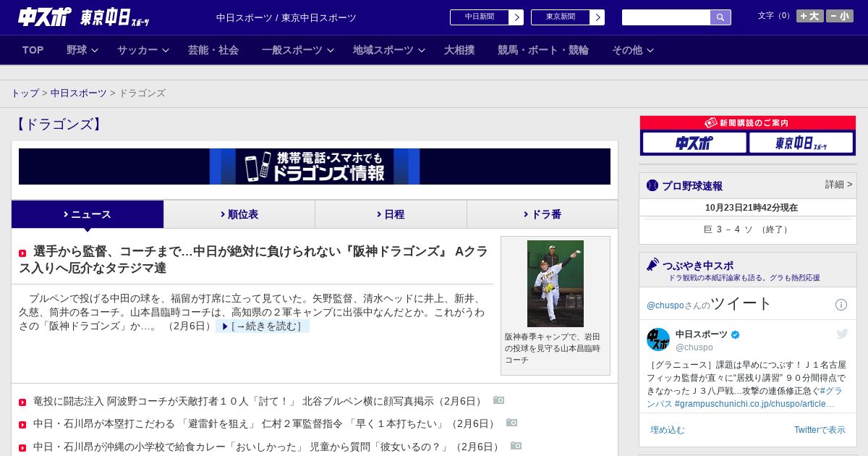Open the 大相撲 section

tap(459, 50)
